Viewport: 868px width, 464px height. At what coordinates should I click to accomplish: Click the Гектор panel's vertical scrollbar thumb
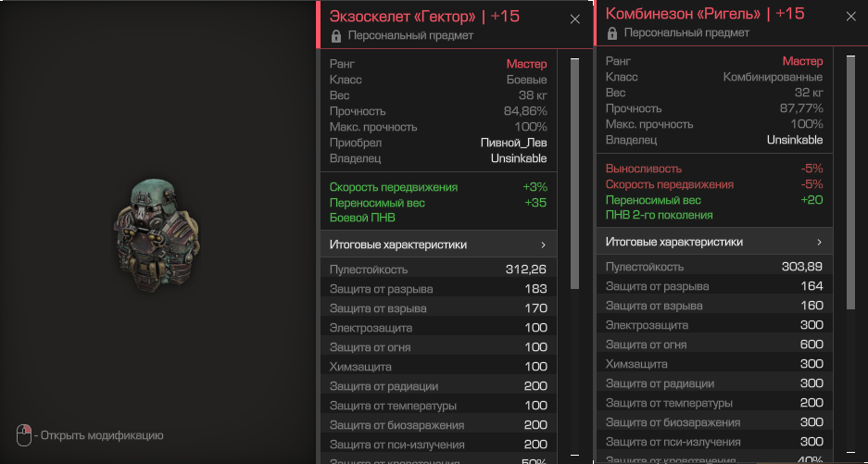coord(574,176)
